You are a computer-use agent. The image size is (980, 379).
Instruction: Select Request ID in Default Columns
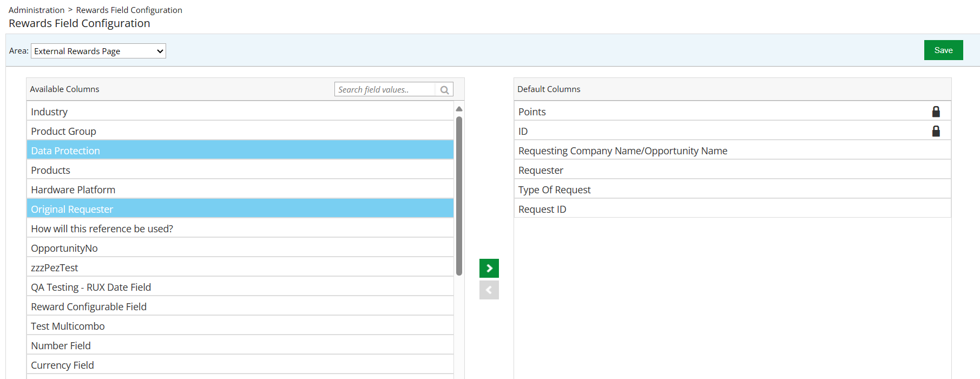click(x=733, y=208)
